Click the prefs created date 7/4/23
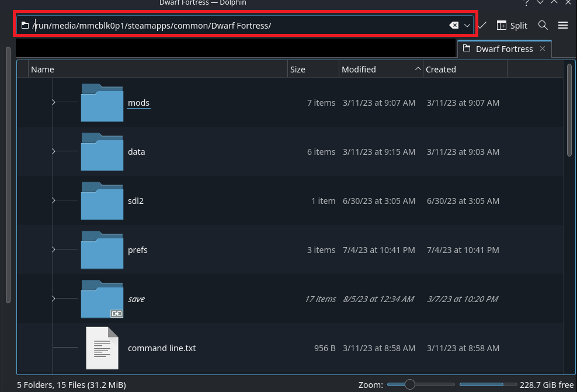577x392 pixels. pyautogui.click(x=463, y=250)
